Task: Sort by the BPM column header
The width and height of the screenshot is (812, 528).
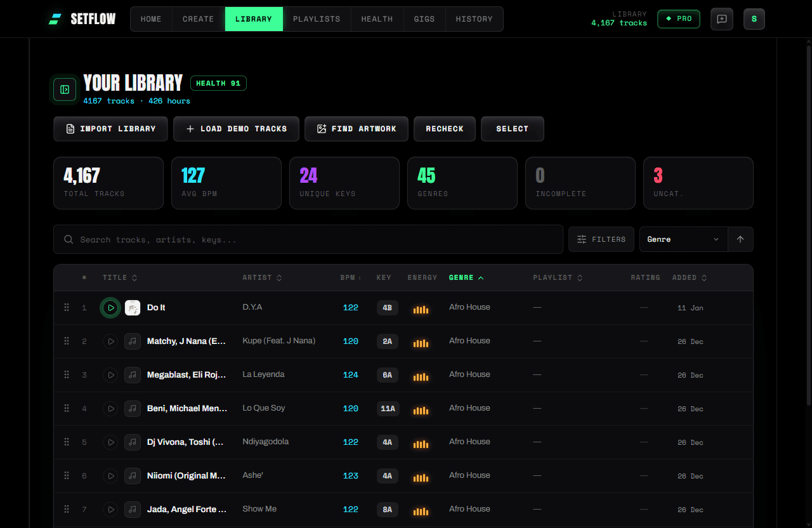Action: pyautogui.click(x=351, y=278)
